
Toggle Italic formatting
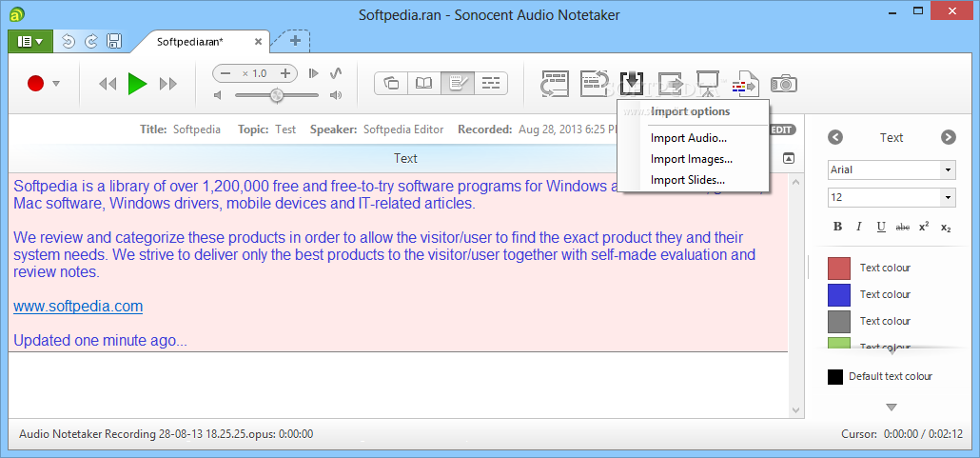(x=859, y=227)
